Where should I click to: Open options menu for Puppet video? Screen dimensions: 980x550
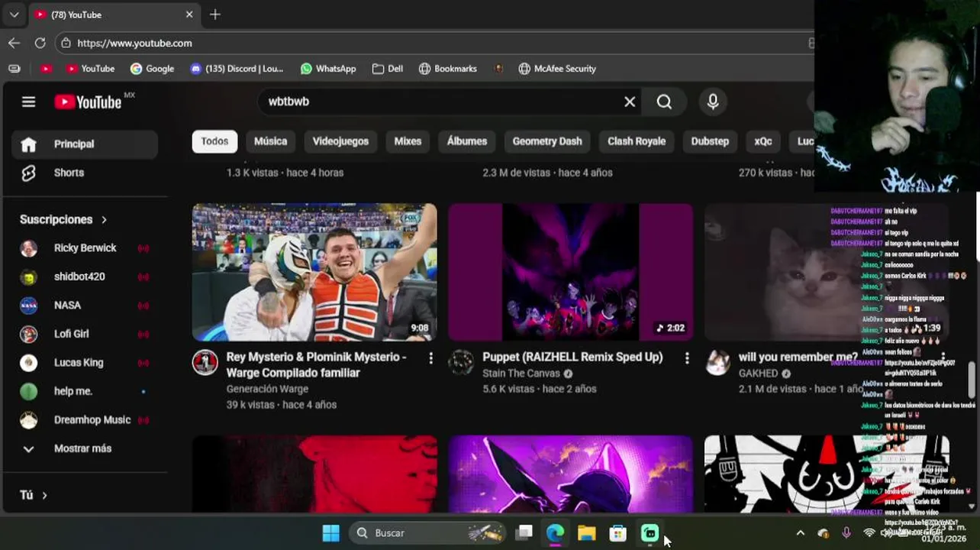pyautogui.click(x=686, y=357)
